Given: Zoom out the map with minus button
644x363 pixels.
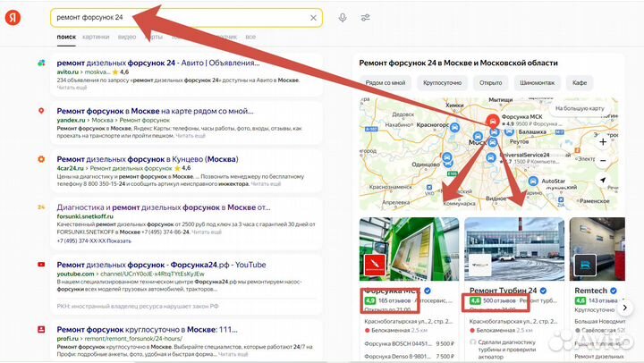Looking at the screenshot, I should pyautogui.click(x=603, y=161).
